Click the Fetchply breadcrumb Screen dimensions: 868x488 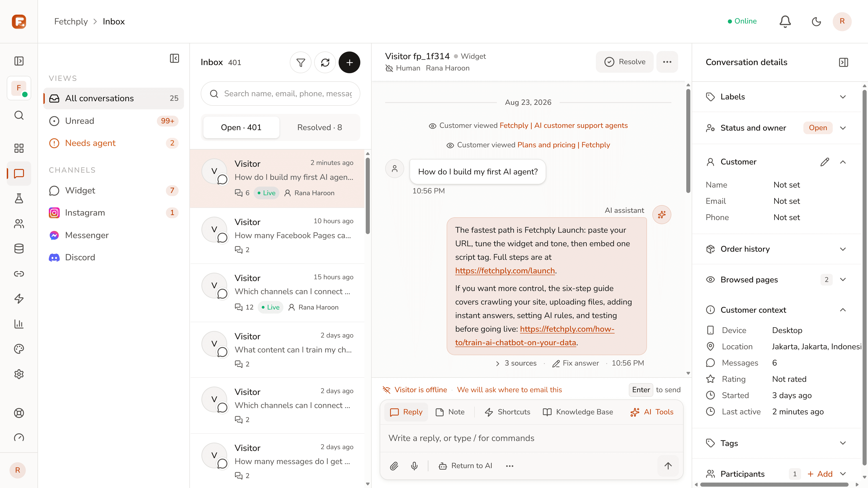71,21
